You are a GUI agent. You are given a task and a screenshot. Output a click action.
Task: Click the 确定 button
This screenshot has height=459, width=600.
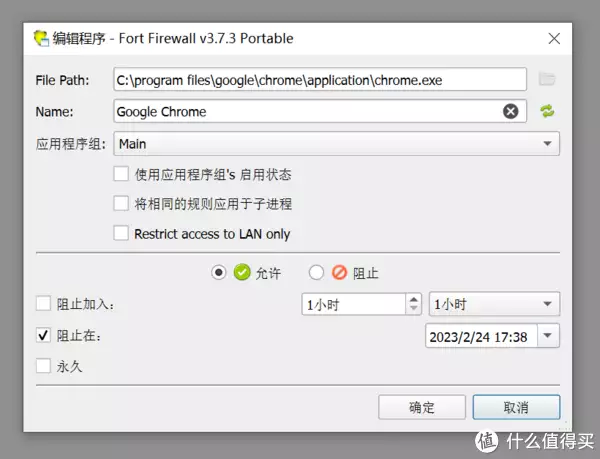[422, 407]
